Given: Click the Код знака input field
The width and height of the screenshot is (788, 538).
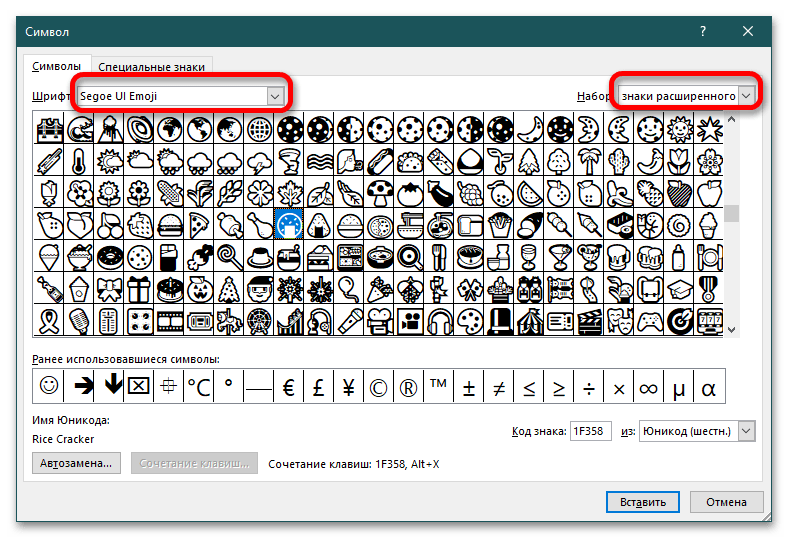Looking at the screenshot, I should 590,431.
